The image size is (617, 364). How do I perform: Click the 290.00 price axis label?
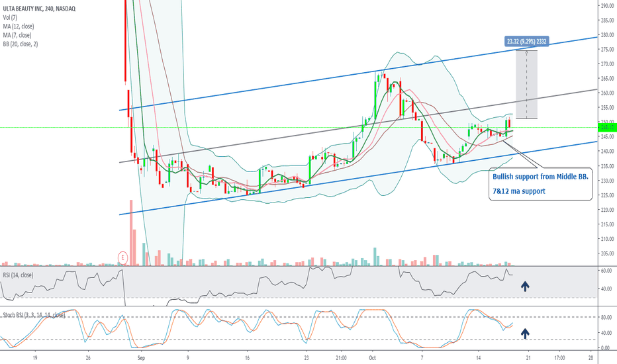tap(607, 5)
